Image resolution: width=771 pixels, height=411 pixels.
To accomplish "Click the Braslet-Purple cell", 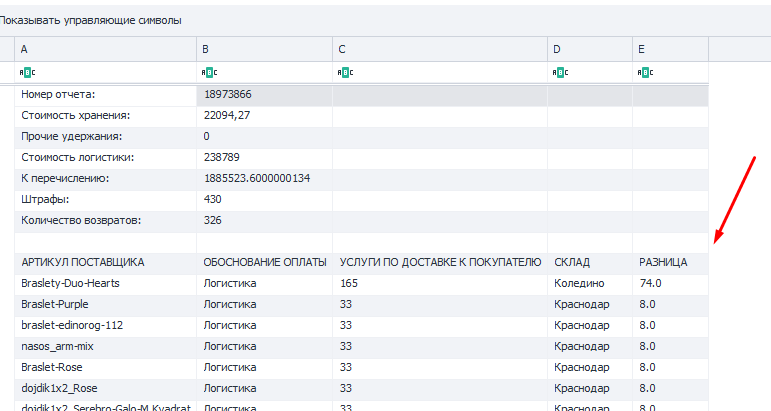I will click(x=106, y=305).
